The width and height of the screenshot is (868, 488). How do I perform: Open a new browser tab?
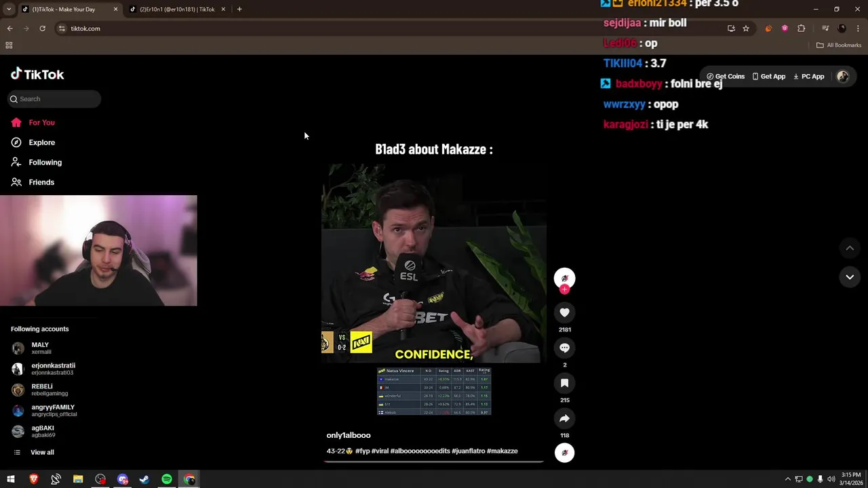tap(239, 9)
